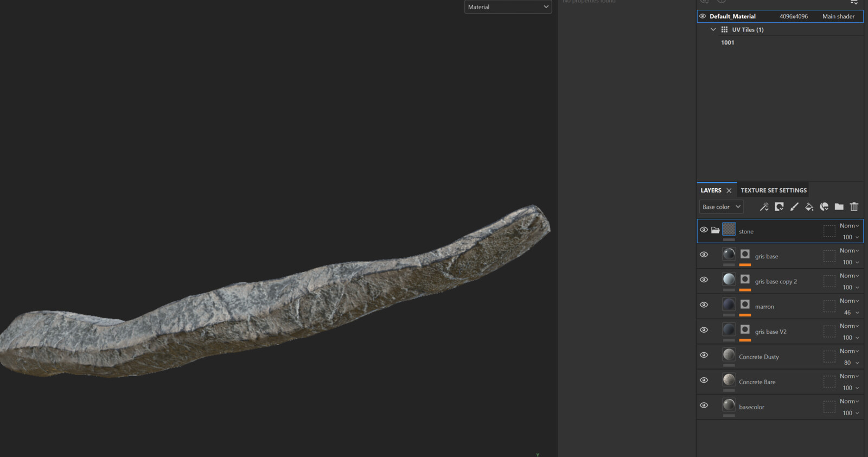Select the stone folder name
Screen dimensions: 868x457
[x=746, y=232]
